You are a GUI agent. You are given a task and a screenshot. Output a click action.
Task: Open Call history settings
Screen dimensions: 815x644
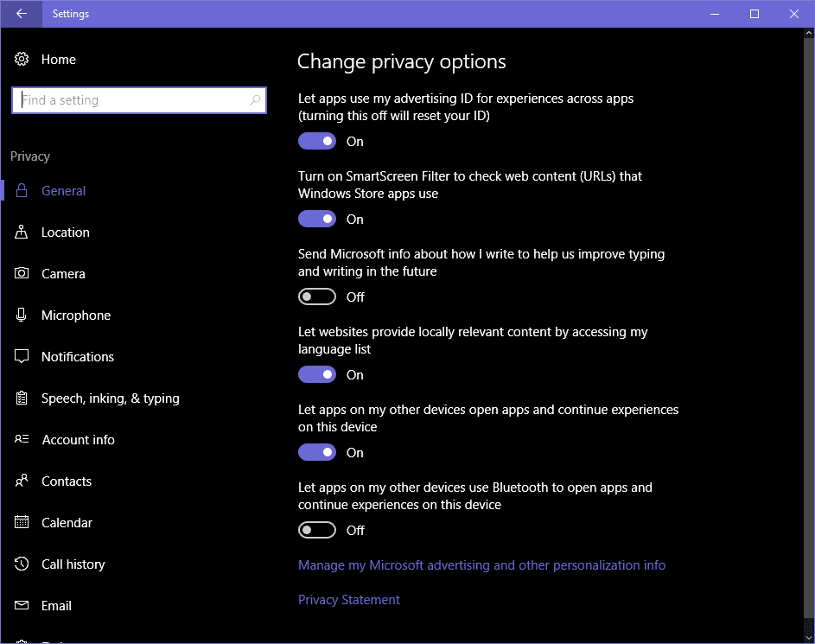tap(73, 564)
